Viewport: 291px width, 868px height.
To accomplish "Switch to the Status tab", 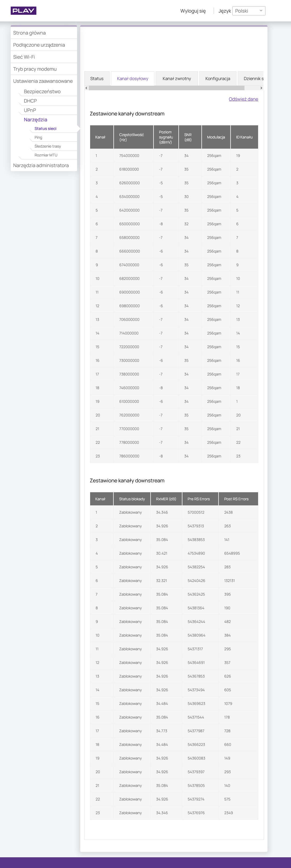I will pos(97,79).
